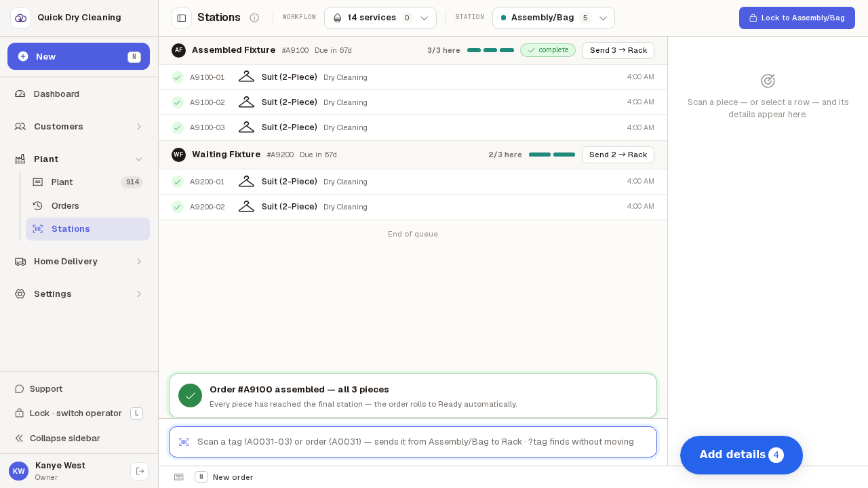The height and width of the screenshot is (488, 868).
Task: Click the sign-out icon beside Kanye West
Action: (x=140, y=471)
